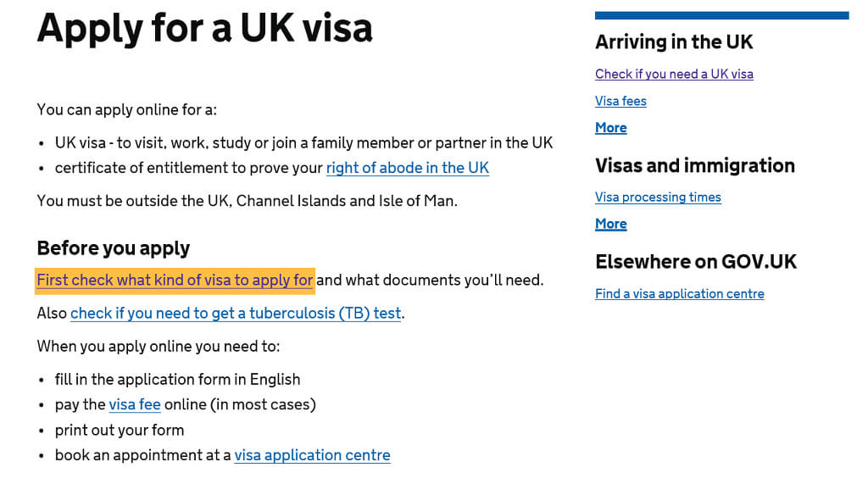Viewport: 868px width, 484px height.
Task: Click the 'Before you apply' heading
Action: [114, 248]
